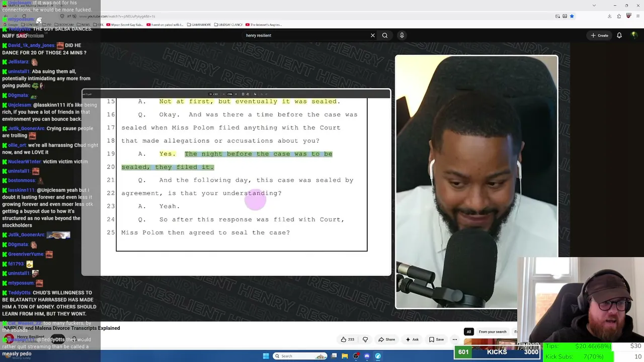644x362 pixels.
Task: Click the Windows taskbar Search box
Action: click(300, 356)
